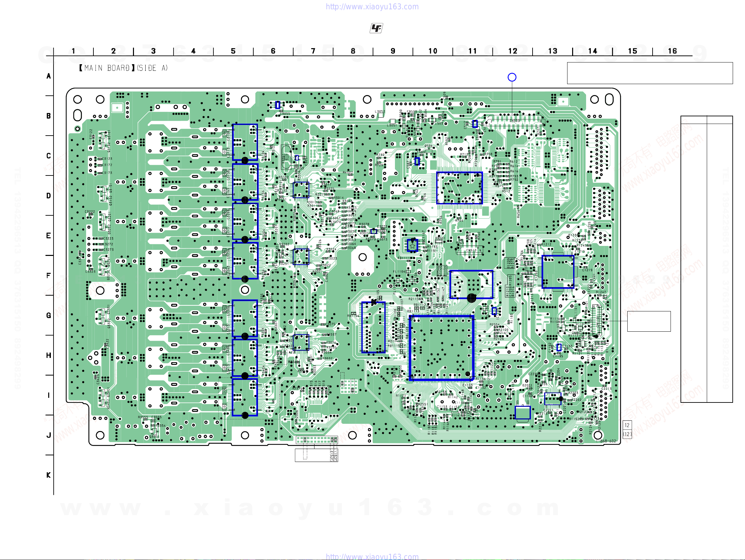Click column grid label 12
Image resolution: width=745 pixels, height=560 pixels.
coord(513,51)
